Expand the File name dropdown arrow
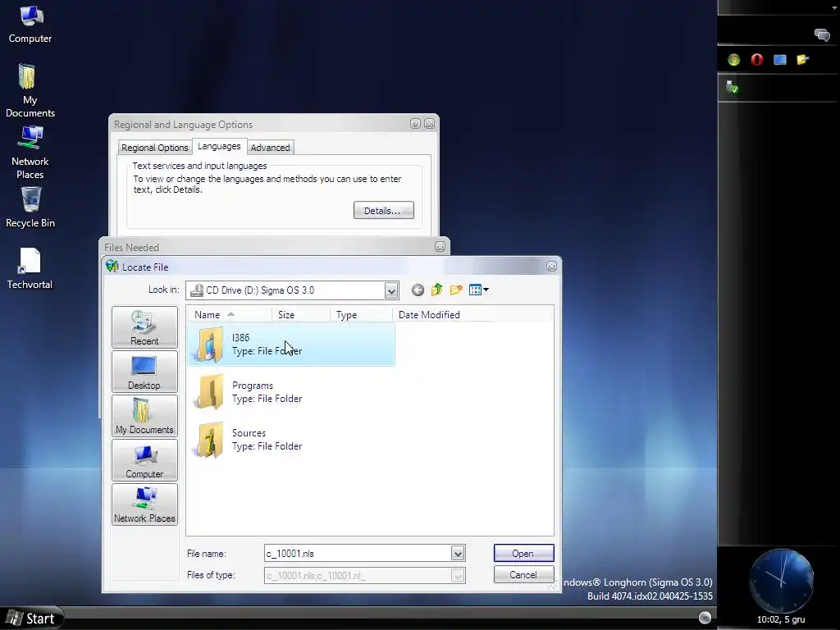 [458, 554]
